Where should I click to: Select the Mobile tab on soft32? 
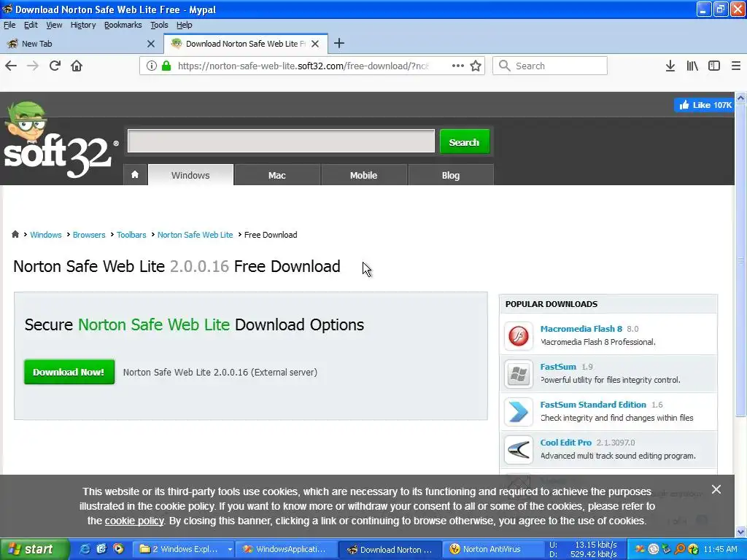pyautogui.click(x=363, y=175)
